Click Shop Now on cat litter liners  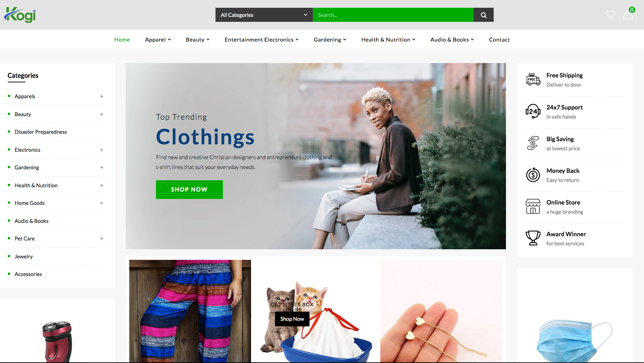[292, 319]
